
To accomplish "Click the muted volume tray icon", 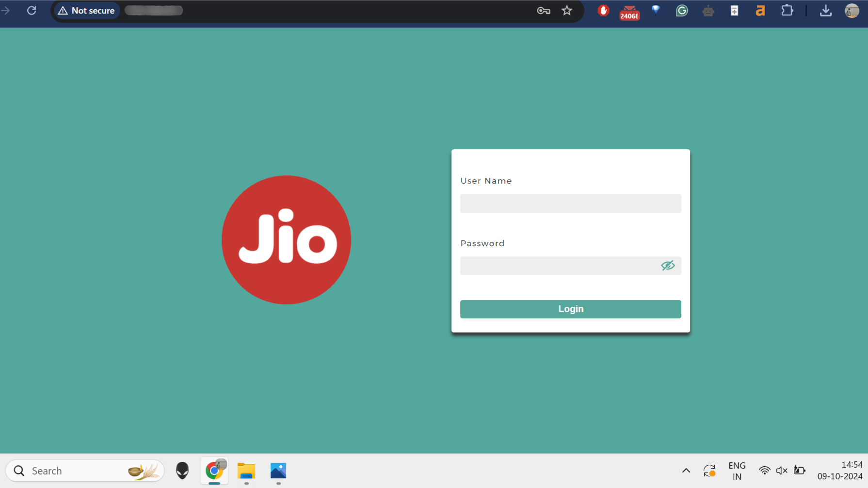I will pyautogui.click(x=782, y=471).
